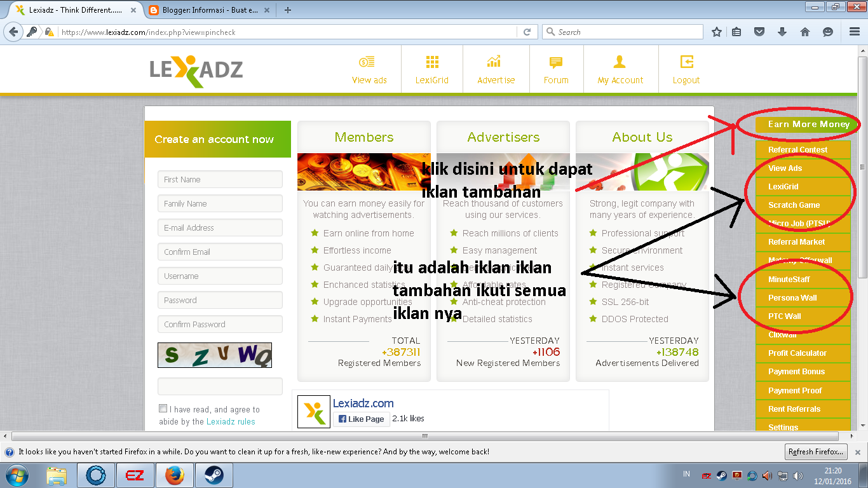Dismiss the Firefox refresh notification bar
This screenshot has height=488, width=868.
[x=857, y=452]
